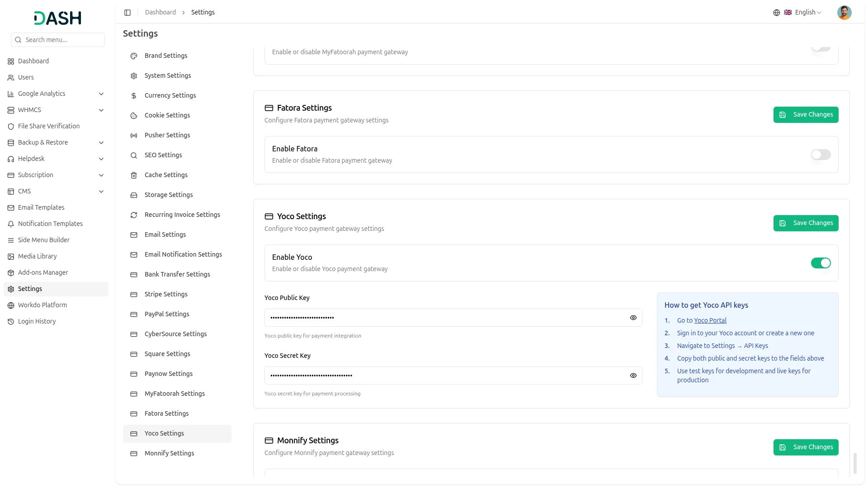
Task: Click the Email Settings envelope icon
Action: 134,235
